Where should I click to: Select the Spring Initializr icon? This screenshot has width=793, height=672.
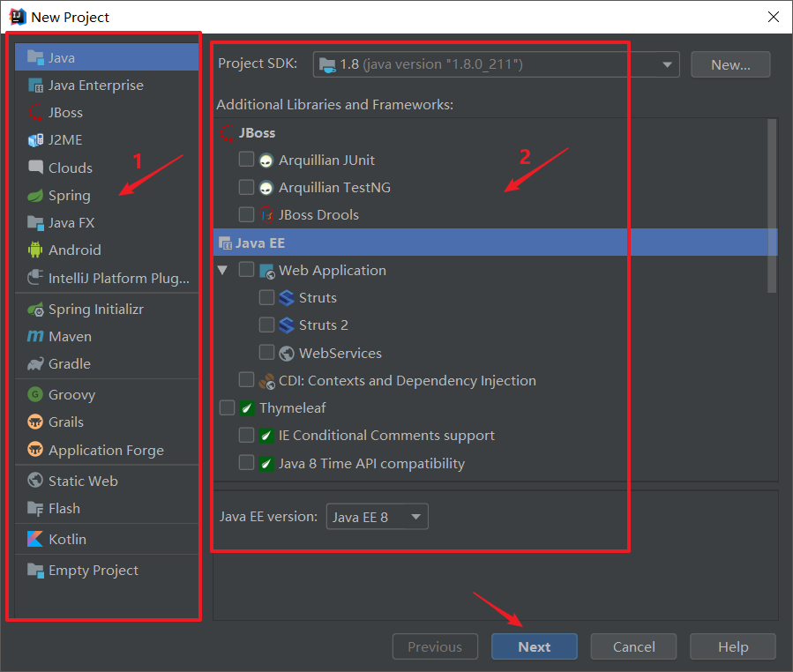(35, 309)
